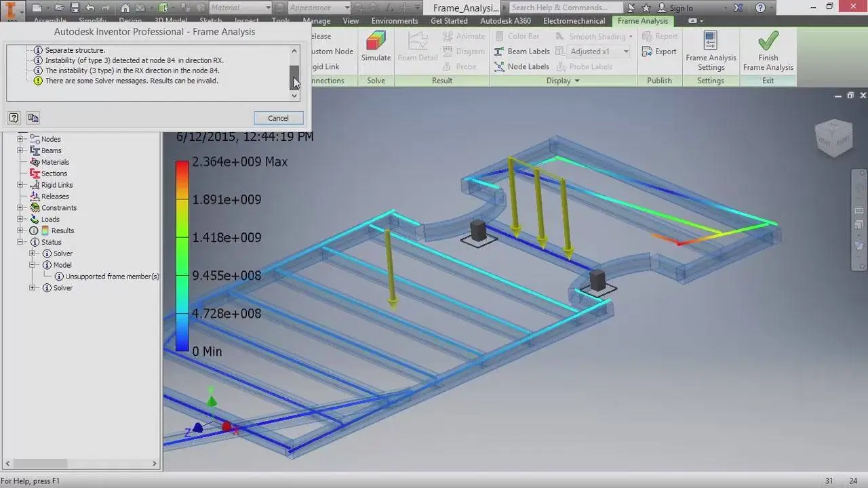Toggle Beam Labels display
The width and height of the screenshot is (868, 488).
(521, 52)
